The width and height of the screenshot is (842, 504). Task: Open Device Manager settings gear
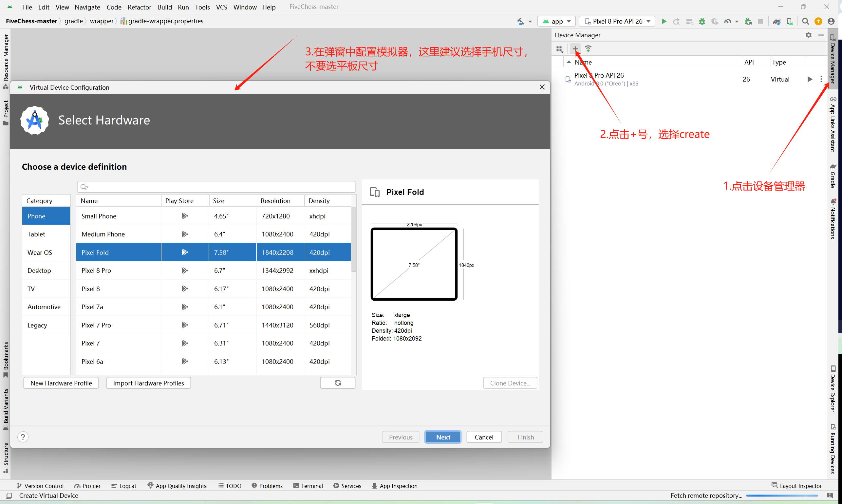(808, 35)
